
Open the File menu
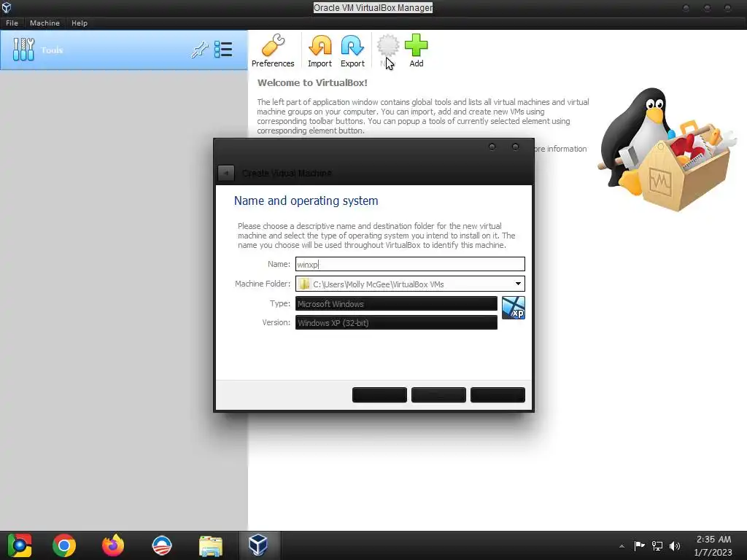[x=12, y=23]
